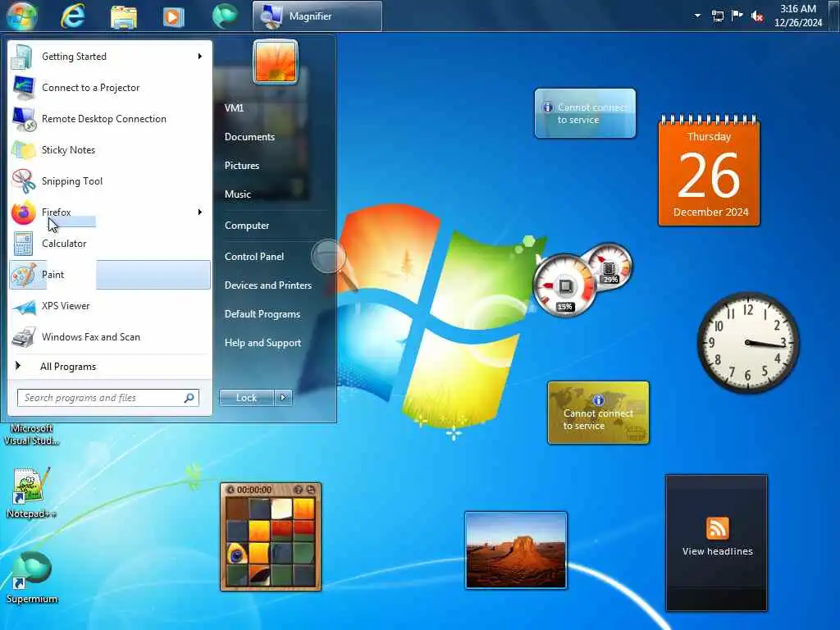Open Windows Fax and Scan

click(110, 337)
